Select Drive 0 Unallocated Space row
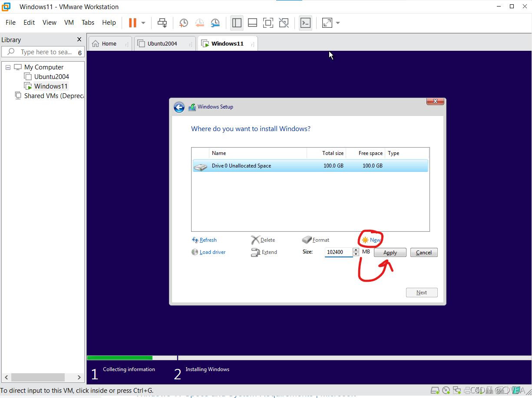 click(310, 166)
